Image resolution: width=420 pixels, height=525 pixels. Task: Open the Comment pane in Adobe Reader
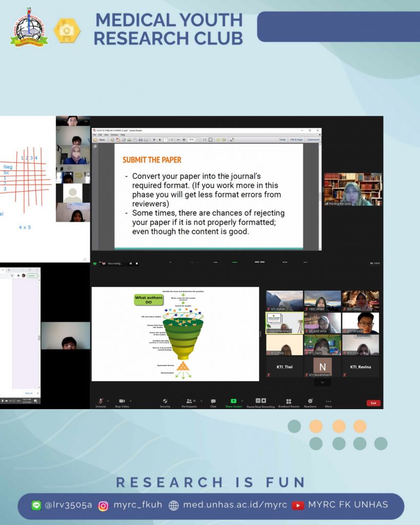click(x=313, y=139)
